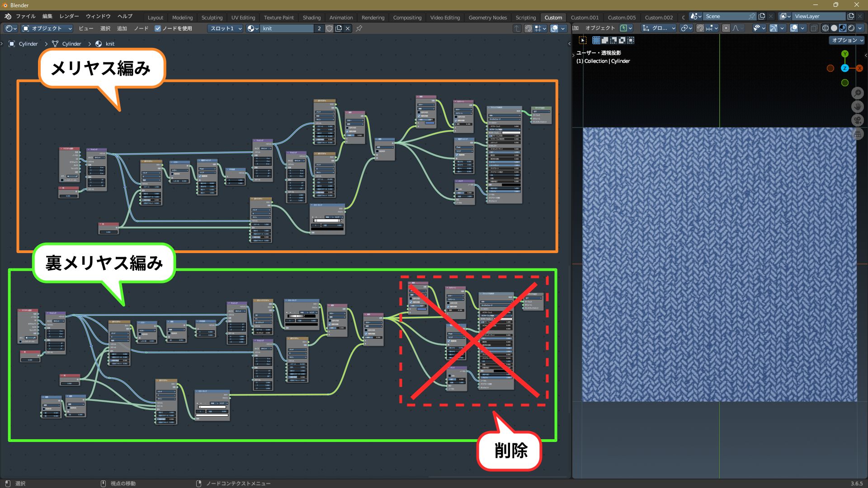Viewport: 868px width, 488px height.
Task: Click the pan view hand icon
Action: pyautogui.click(x=857, y=107)
